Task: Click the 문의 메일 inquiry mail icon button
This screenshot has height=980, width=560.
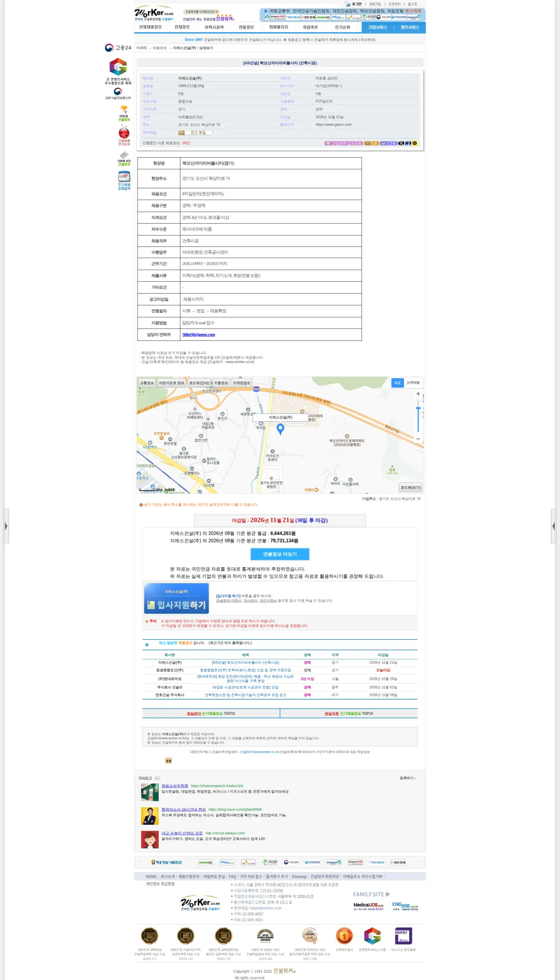Action: pos(195,133)
